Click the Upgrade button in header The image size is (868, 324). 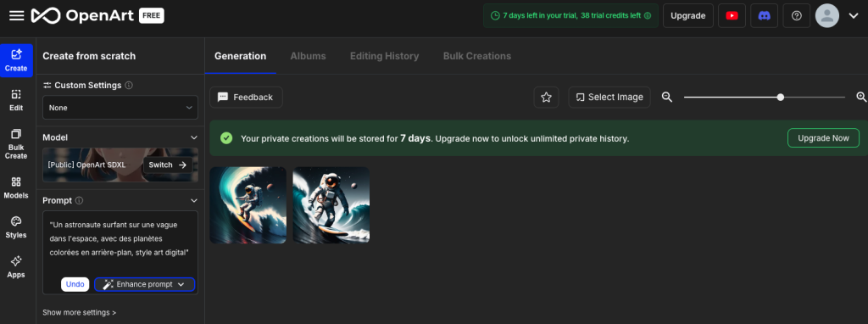(x=688, y=15)
